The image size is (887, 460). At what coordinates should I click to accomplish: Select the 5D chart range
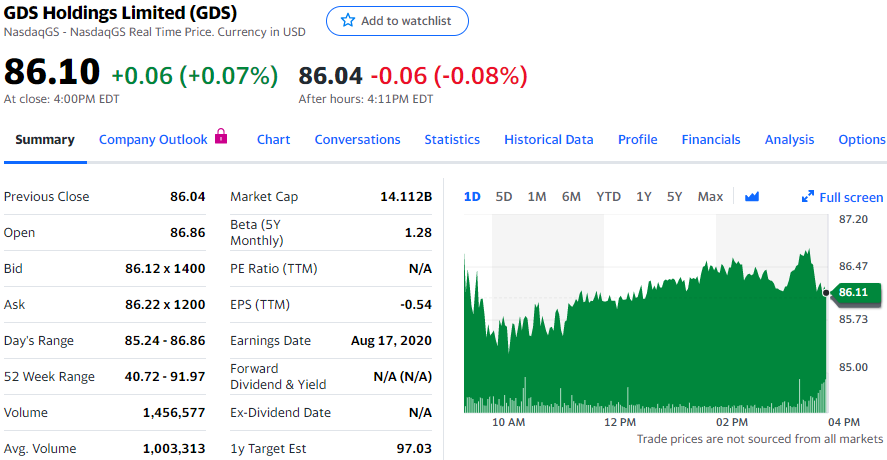pos(504,197)
